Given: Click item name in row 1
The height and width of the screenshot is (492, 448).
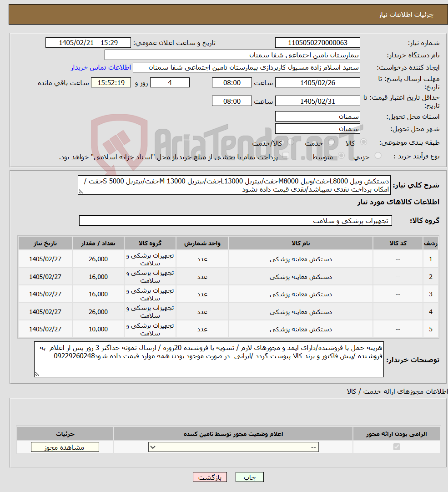Looking at the screenshot, I should point(301,259).
